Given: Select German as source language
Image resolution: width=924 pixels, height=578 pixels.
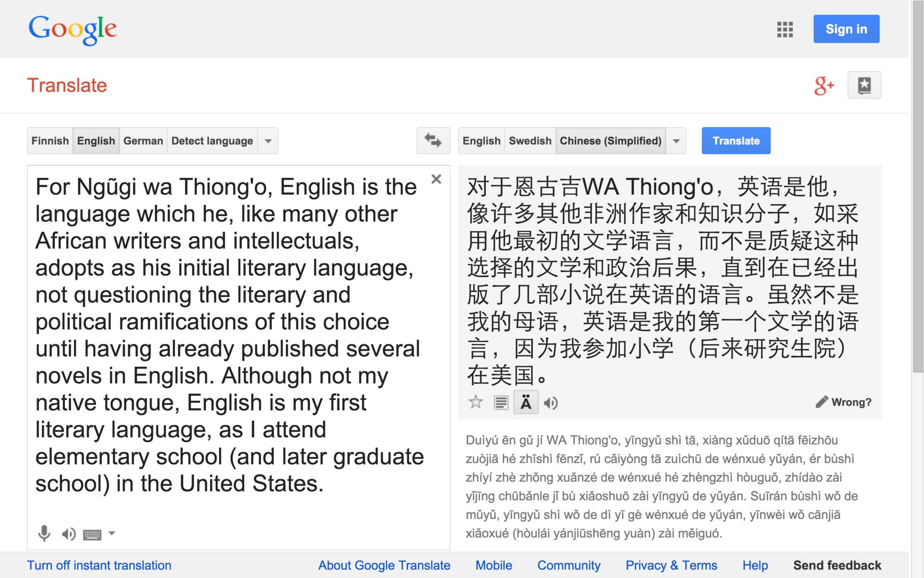Looking at the screenshot, I should tap(143, 141).
